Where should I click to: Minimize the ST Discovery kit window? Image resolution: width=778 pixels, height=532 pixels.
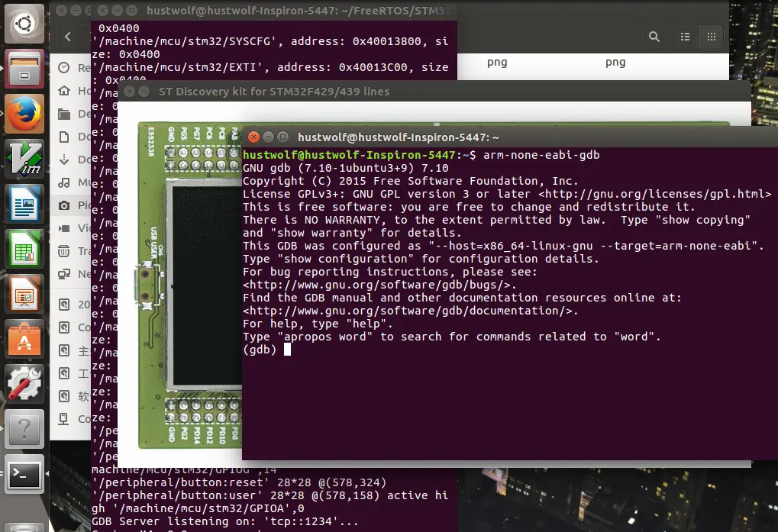144,92
